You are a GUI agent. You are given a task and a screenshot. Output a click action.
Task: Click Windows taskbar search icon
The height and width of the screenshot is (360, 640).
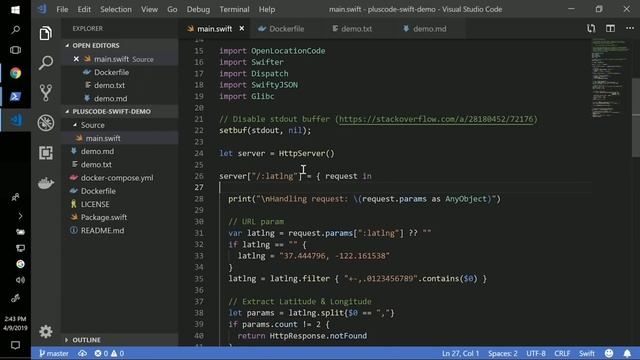coord(16,30)
